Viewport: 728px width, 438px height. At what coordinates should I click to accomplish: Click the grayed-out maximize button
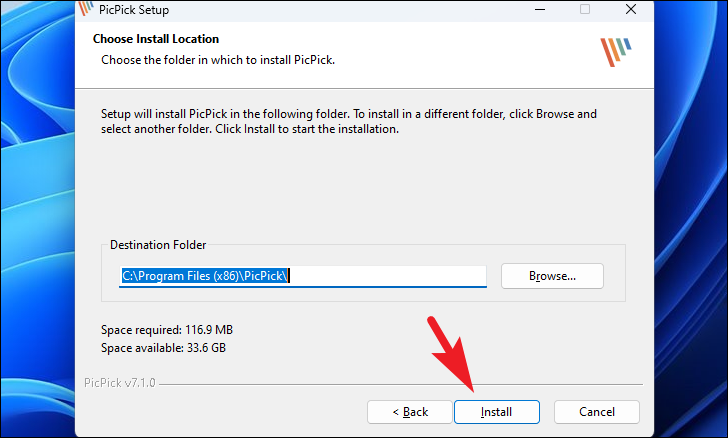[585, 9]
